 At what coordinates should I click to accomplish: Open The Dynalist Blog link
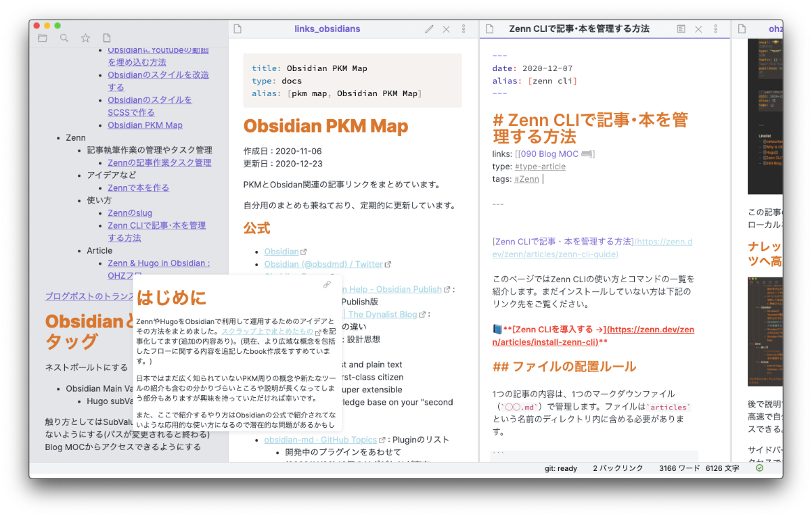383,314
